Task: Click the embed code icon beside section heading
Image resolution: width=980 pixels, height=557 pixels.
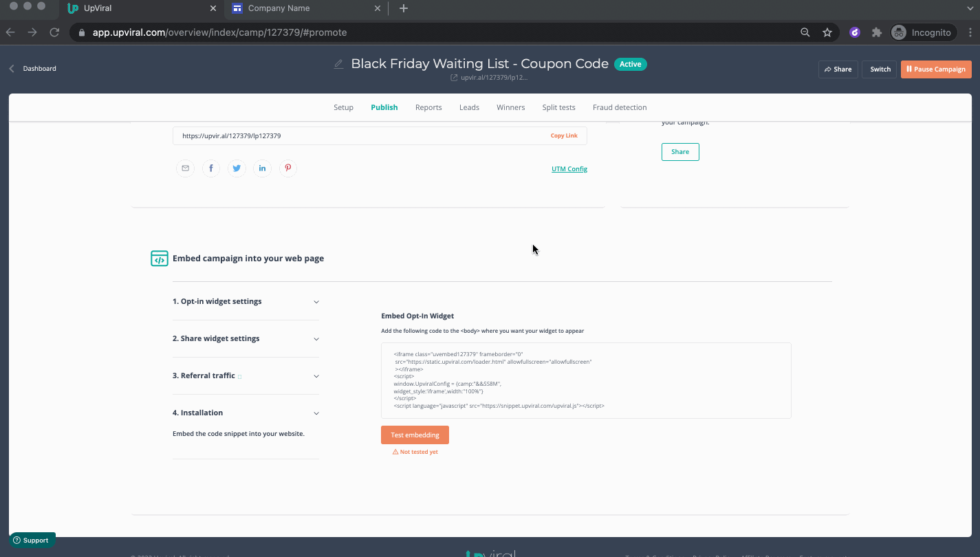Action: click(x=160, y=259)
